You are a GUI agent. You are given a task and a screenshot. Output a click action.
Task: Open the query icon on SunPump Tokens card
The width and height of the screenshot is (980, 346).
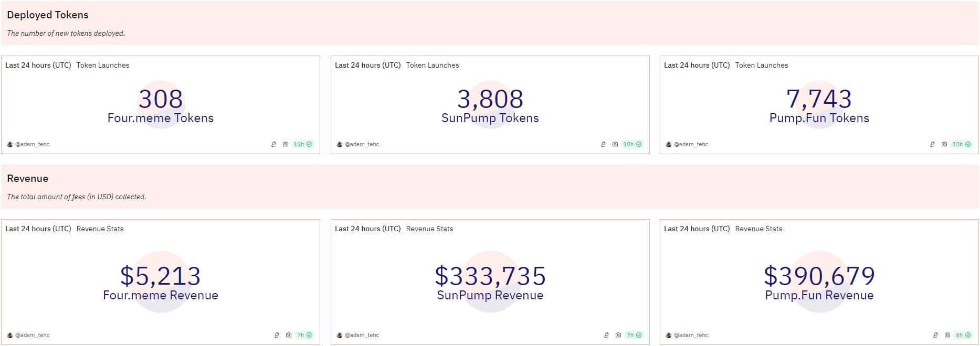(x=603, y=144)
